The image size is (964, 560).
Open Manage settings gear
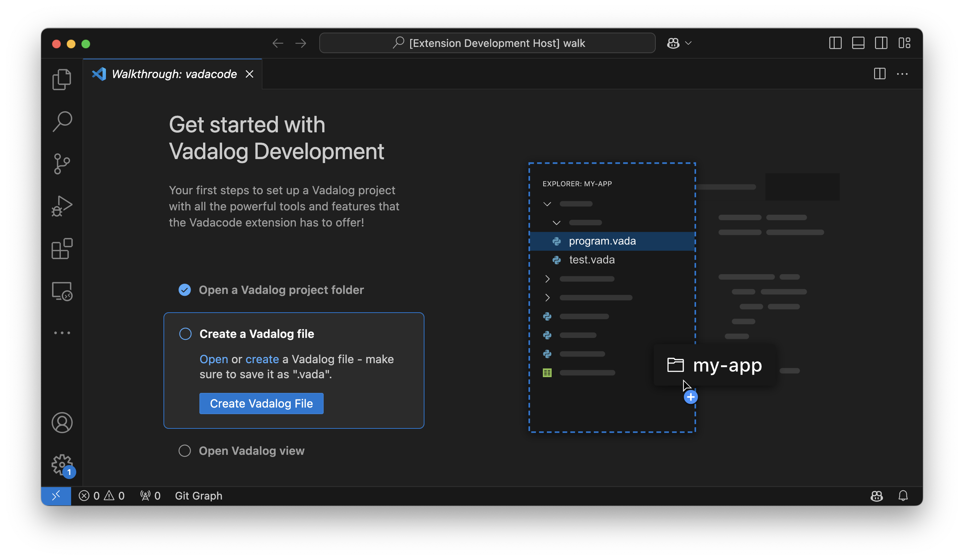[62, 465]
